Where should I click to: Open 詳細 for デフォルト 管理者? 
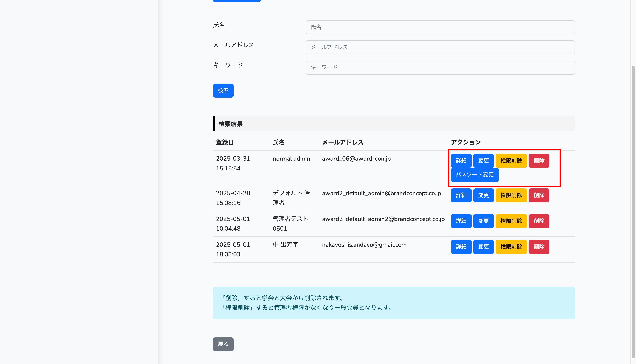point(461,195)
